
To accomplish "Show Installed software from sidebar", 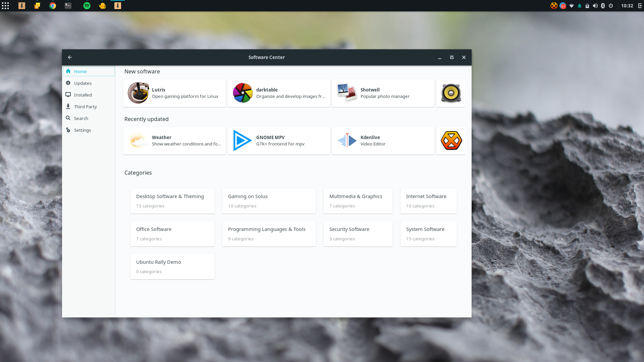I will 89,95.
